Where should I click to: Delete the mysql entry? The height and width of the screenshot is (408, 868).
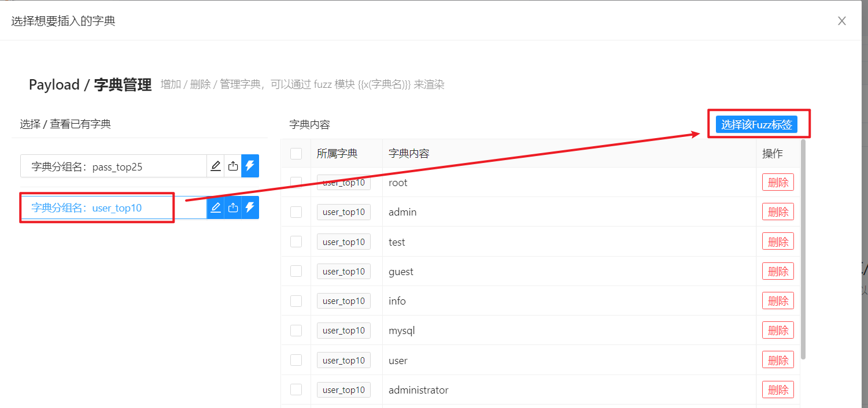pyautogui.click(x=778, y=331)
